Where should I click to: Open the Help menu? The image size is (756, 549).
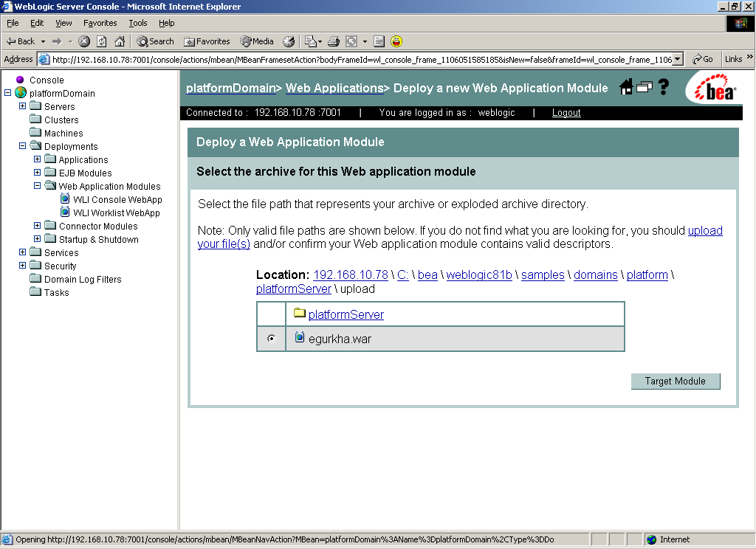point(167,23)
